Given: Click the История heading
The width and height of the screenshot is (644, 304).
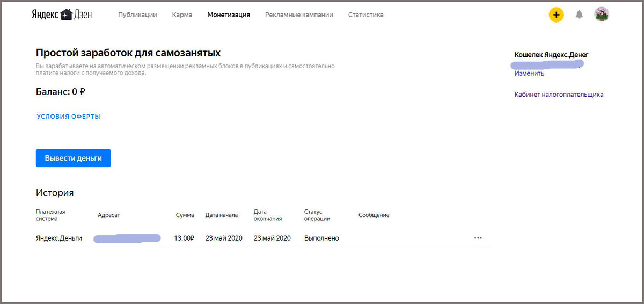Looking at the screenshot, I should [x=55, y=193].
